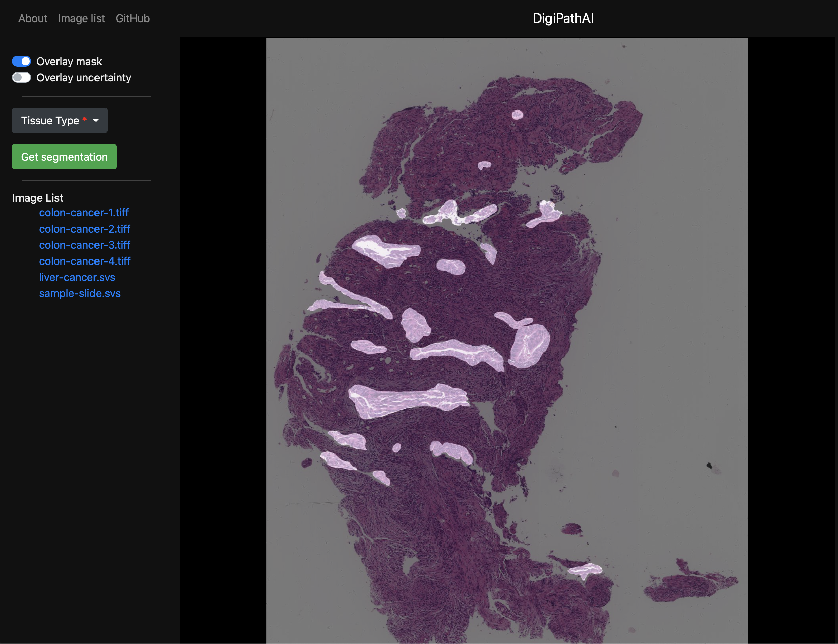Click the small mask region near slide bottom
The height and width of the screenshot is (644, 838).
[585, 570]
